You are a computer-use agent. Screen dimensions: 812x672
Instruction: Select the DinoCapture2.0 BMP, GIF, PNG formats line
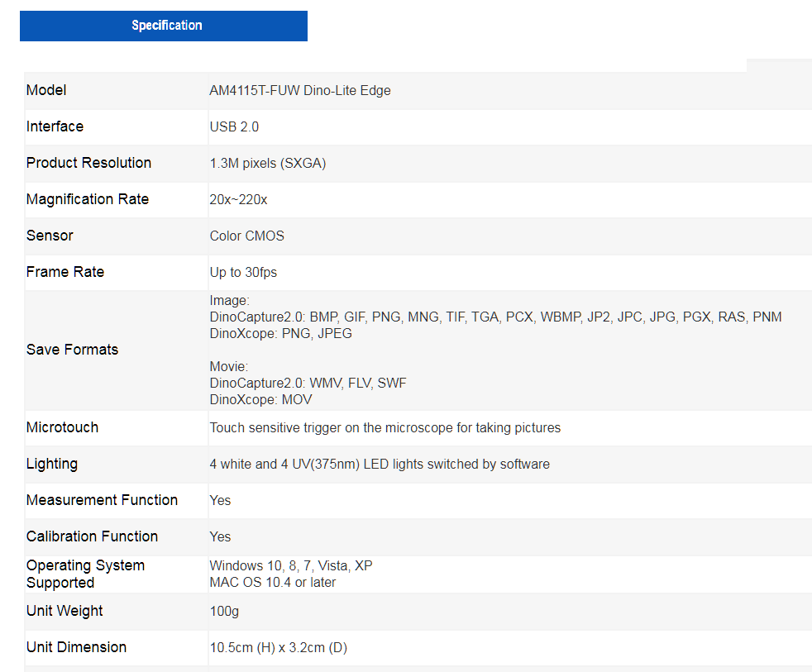(495, 317)
